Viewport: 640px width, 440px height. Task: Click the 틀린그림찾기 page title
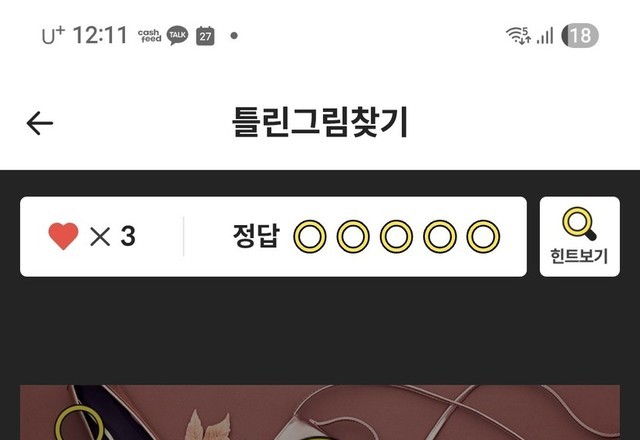320,122
